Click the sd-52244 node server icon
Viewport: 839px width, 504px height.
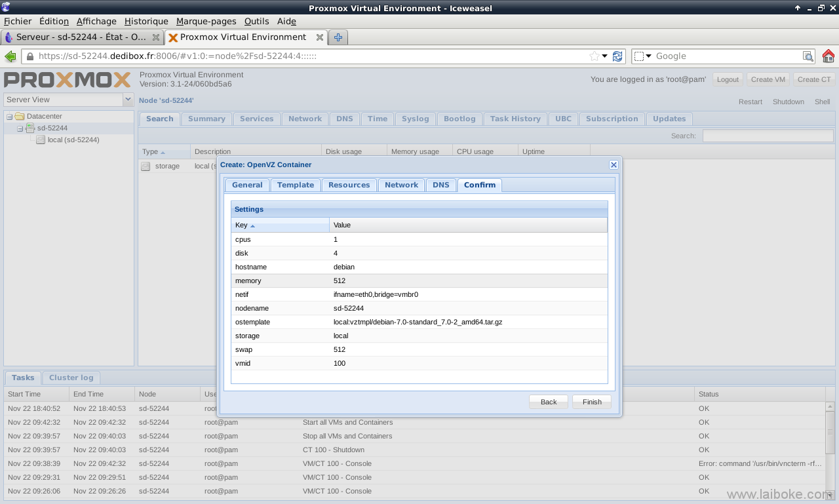coord(30,128)
